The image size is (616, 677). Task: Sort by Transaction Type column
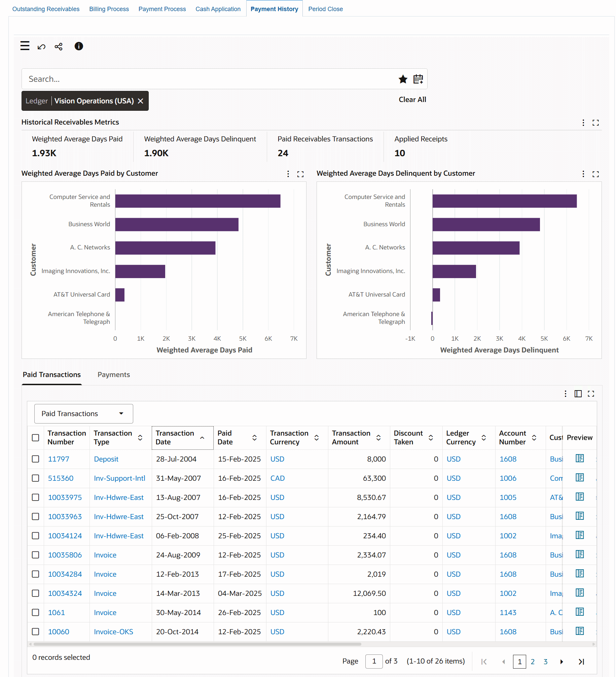tap(140, 438)
